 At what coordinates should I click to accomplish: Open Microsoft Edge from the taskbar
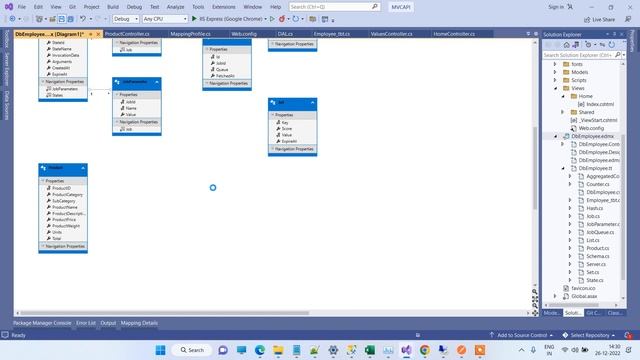tap(260, 350)
